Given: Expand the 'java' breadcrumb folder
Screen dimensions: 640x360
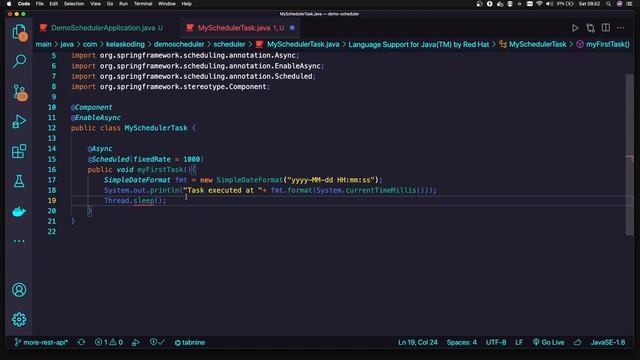Looking at the screenshot, I should point(67,44).
